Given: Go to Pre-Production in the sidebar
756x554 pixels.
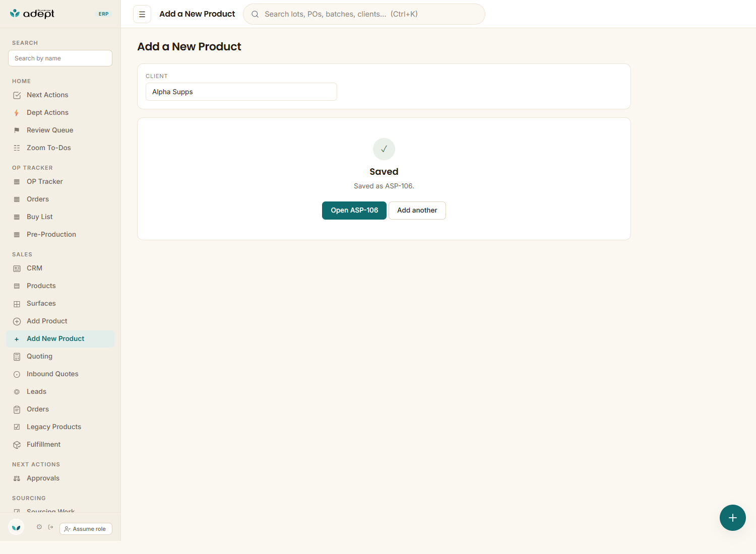Looking at the screenshot, I should 60,235.
